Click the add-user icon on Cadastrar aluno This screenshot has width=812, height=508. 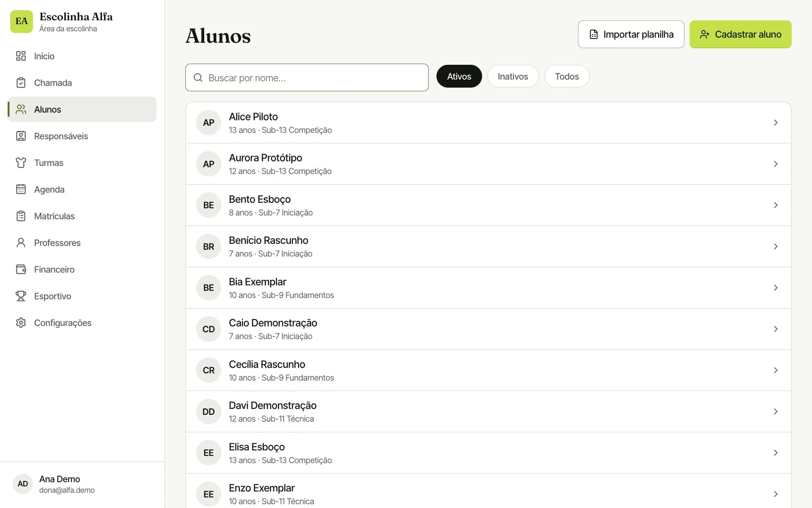(x=704, y=34)
